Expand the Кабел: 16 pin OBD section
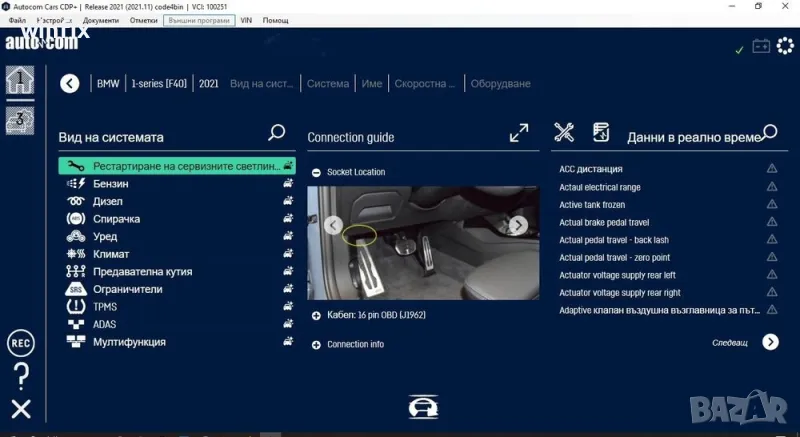Image resolution: width=800 pixels, height=437 pixels. (x=316, y=317)
